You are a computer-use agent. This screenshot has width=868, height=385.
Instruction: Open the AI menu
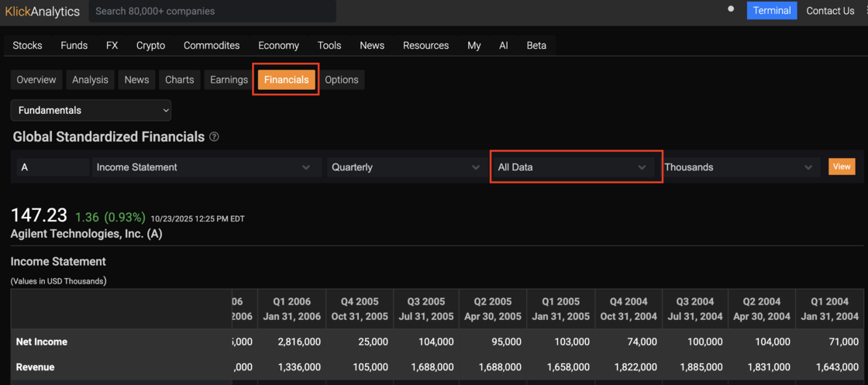pos(503,46)
